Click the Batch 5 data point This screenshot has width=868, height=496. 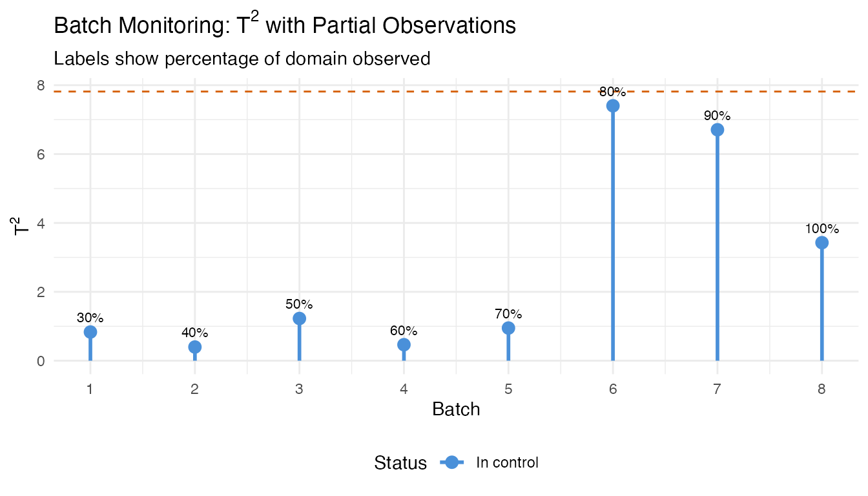[508, 328]
